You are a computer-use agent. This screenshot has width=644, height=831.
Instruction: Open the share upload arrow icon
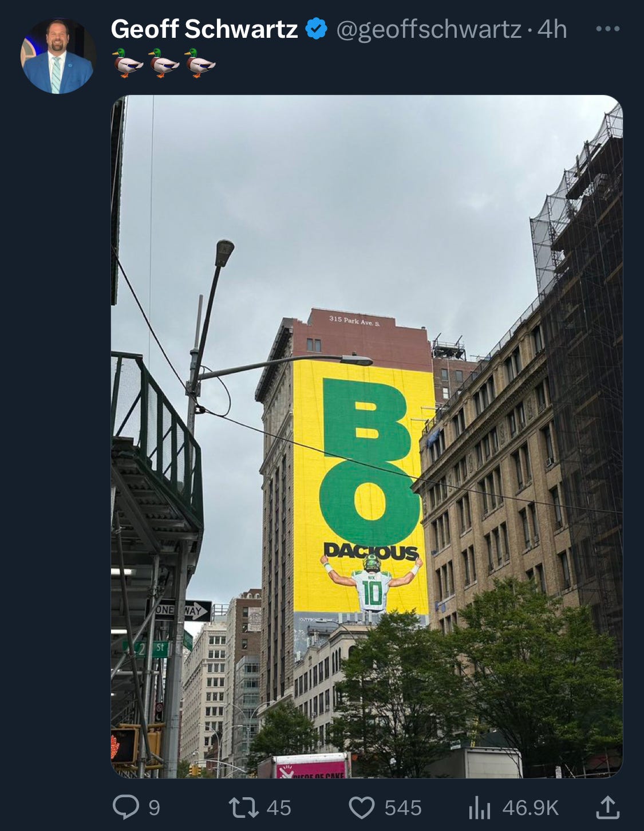pyautogui.click(x=608, y=808)
